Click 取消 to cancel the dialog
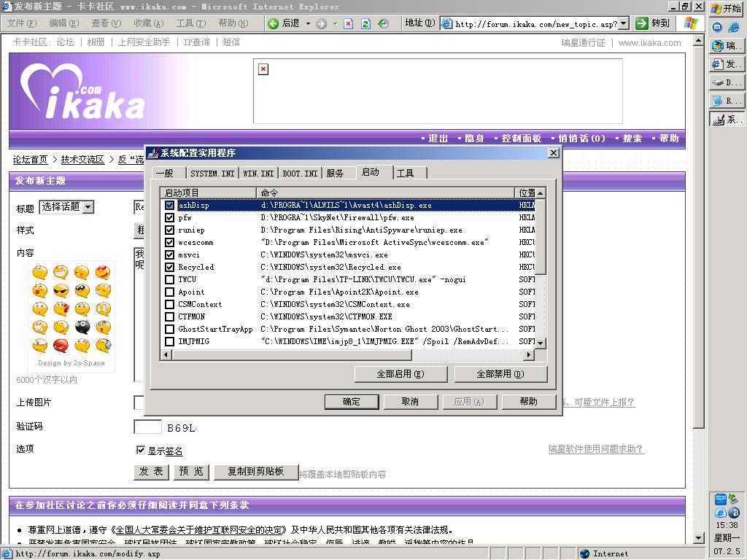This screenshot has width=747, height=560. (x=410, y=402)
